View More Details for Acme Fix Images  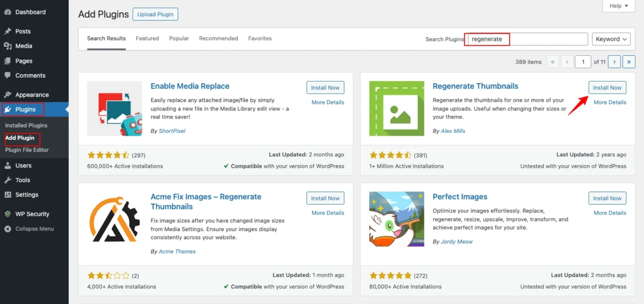point(328,213)
